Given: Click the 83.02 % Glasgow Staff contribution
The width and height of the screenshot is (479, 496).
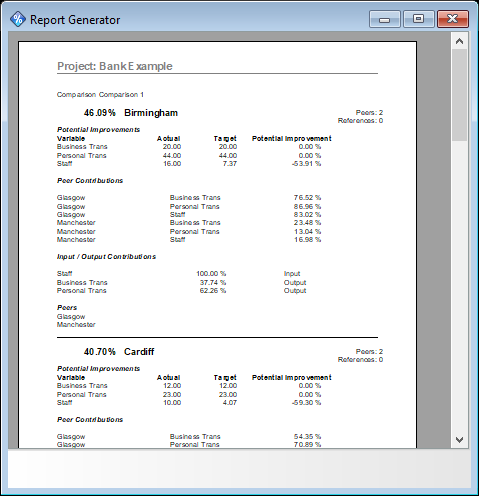Looking at the screenshot, I should click(x=307, y=215).
